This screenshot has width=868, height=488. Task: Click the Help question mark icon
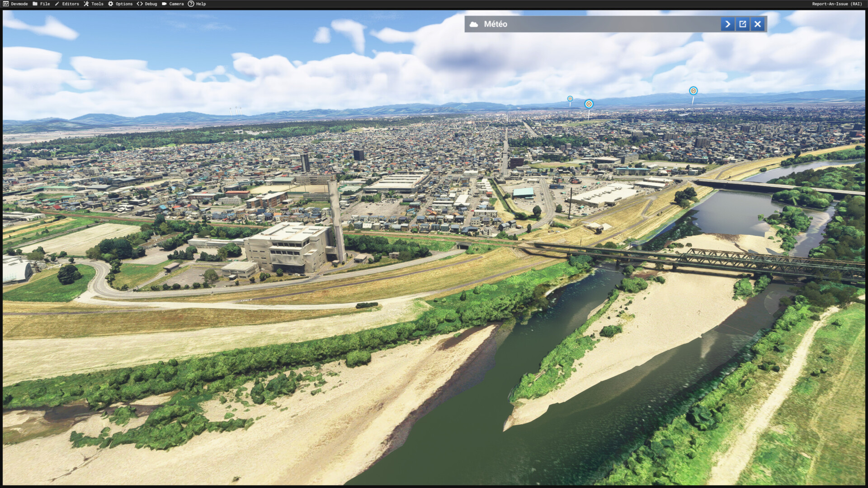pos(191,4)
